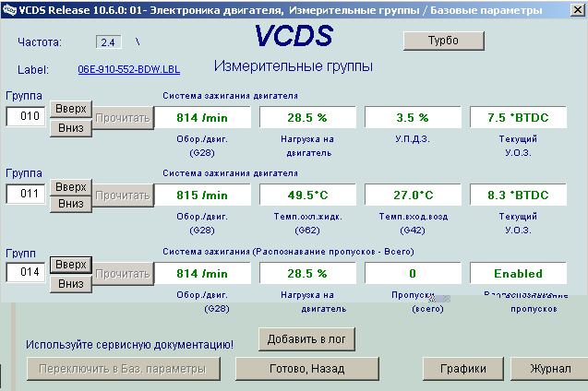Click Переключить в Баз. параметры button

point(124,369)
